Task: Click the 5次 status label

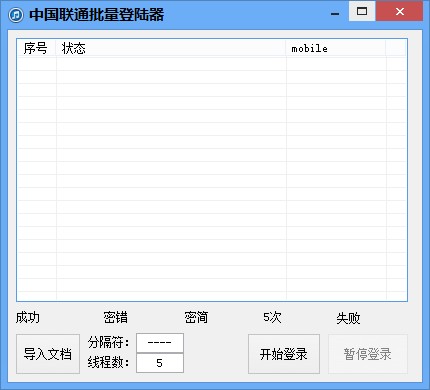Action: pyautogui.click(x=272, y=317)
